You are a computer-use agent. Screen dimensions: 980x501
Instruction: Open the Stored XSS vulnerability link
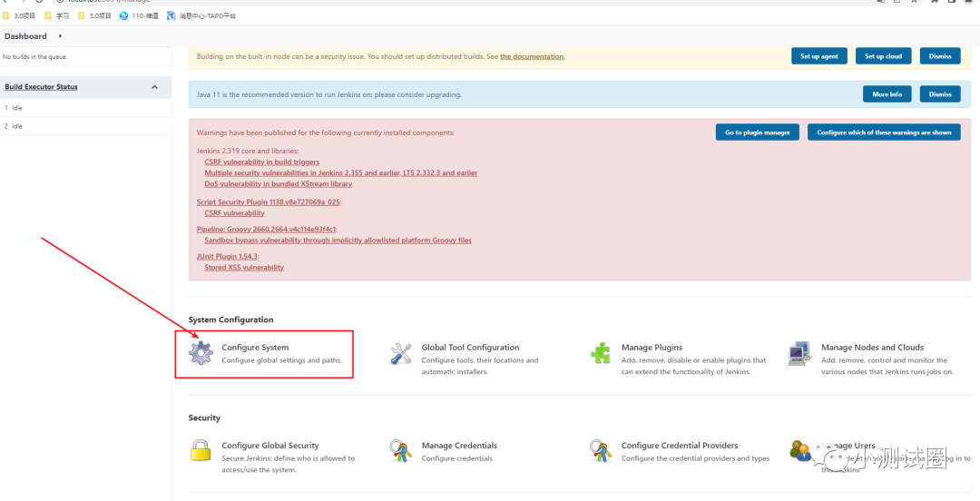[244, 267]
